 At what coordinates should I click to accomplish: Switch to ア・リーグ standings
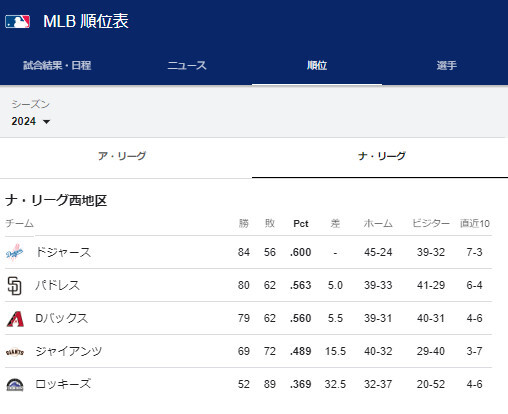click(x=122, y=156)
